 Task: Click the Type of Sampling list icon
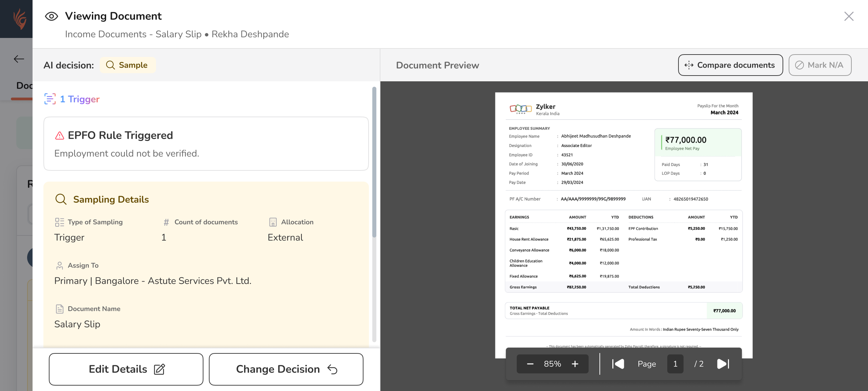tap(60, 222)
